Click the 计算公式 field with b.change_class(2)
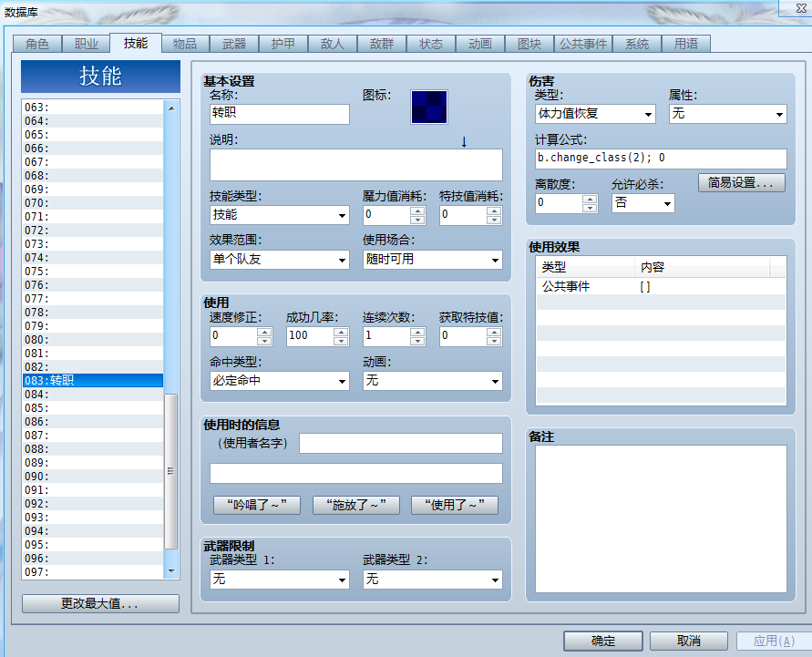 click(661, 159)
